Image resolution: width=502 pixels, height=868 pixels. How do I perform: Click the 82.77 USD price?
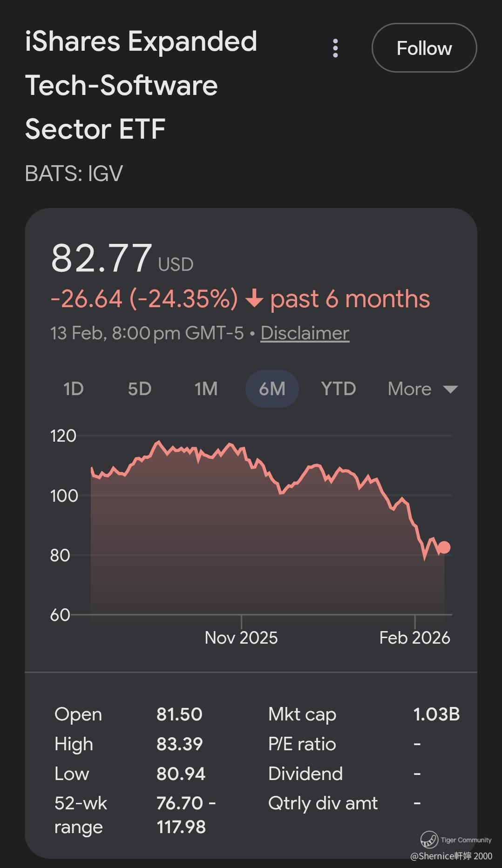coord(102,259)
